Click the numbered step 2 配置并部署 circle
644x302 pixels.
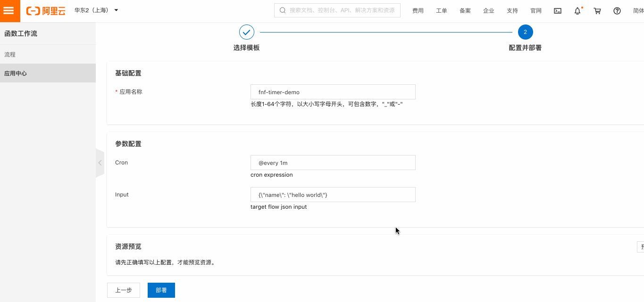pos(525,32)
